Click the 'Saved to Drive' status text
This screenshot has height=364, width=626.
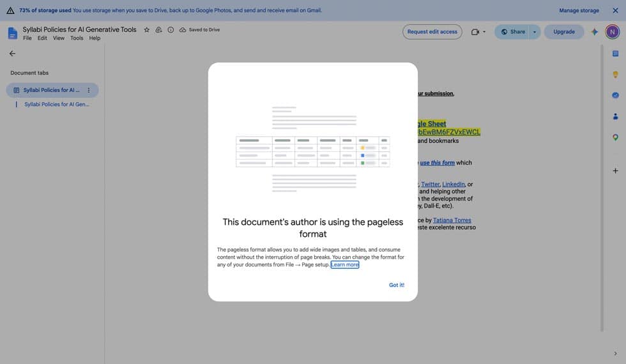click(x=204, y=30)
